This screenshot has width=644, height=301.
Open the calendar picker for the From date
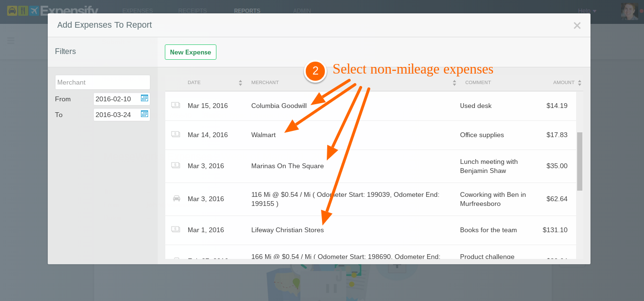[145, 99]
